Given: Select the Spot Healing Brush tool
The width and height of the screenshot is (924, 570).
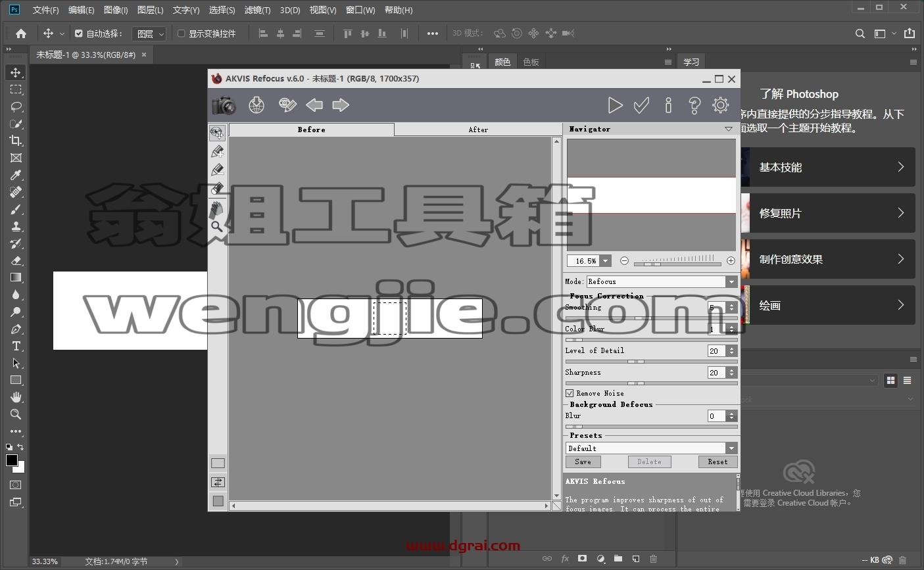Looking at the screenshot, I should [x=16, y=192].
